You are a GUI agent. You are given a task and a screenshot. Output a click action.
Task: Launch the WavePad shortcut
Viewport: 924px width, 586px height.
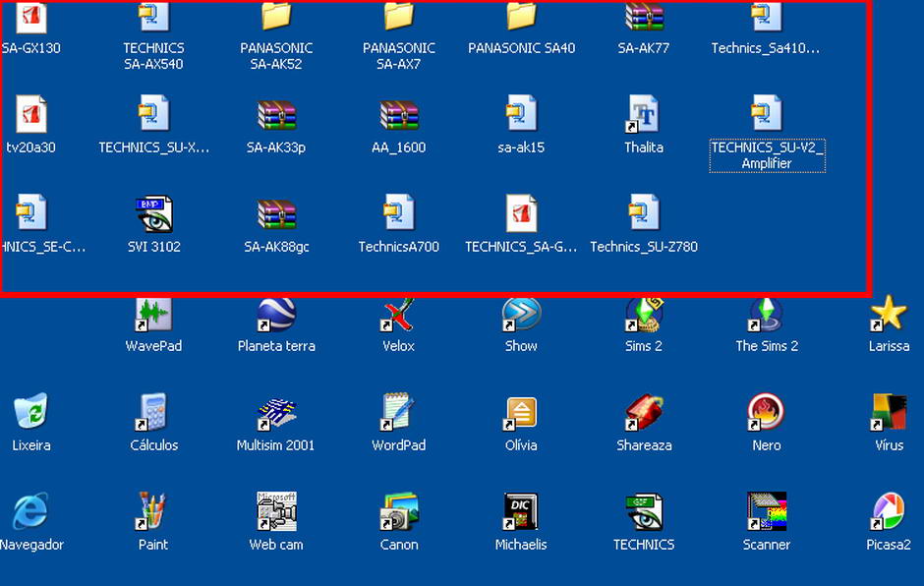point(153,315)
